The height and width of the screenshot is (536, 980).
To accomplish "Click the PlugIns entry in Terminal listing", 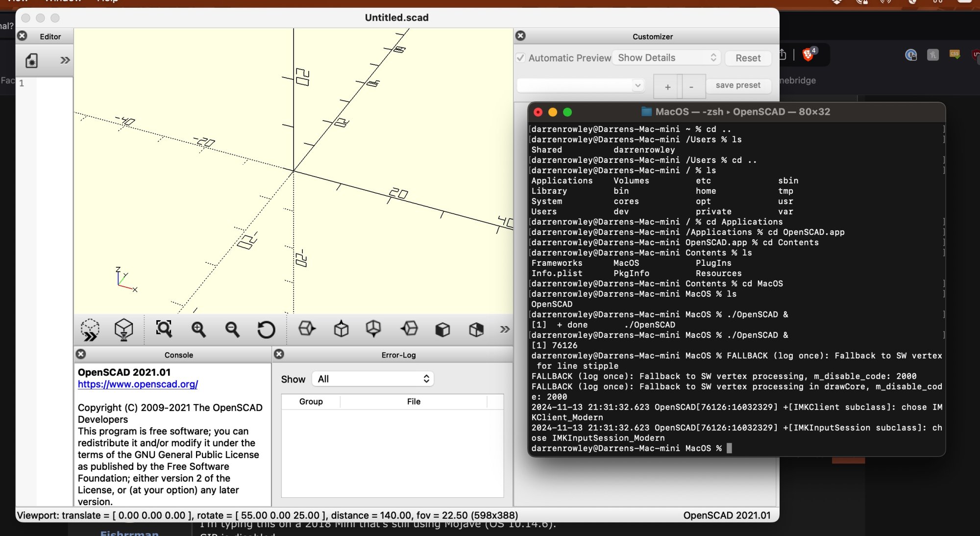I will [x=713, y=263].
